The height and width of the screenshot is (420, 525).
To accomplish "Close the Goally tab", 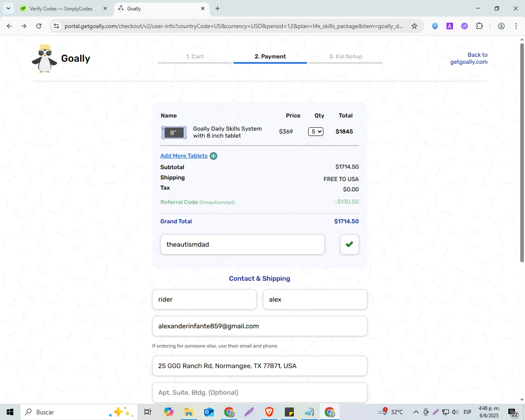I will coord(203,8).
